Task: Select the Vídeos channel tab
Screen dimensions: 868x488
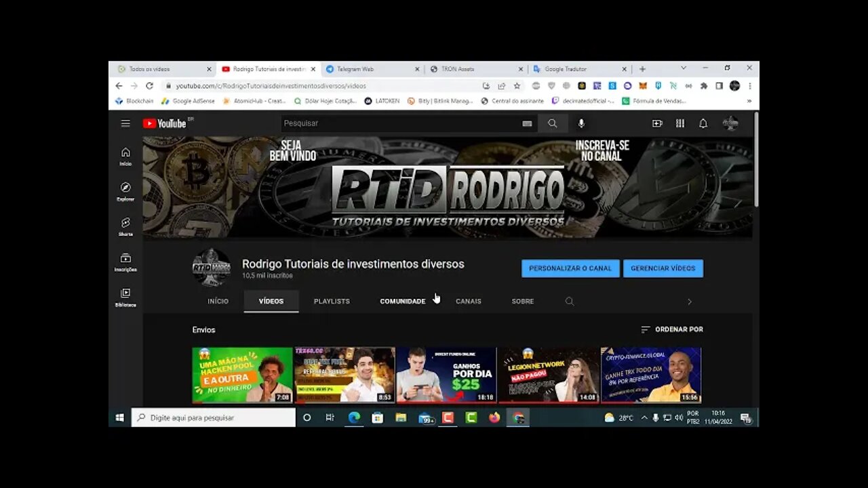Action: click(x=271, y=302)
